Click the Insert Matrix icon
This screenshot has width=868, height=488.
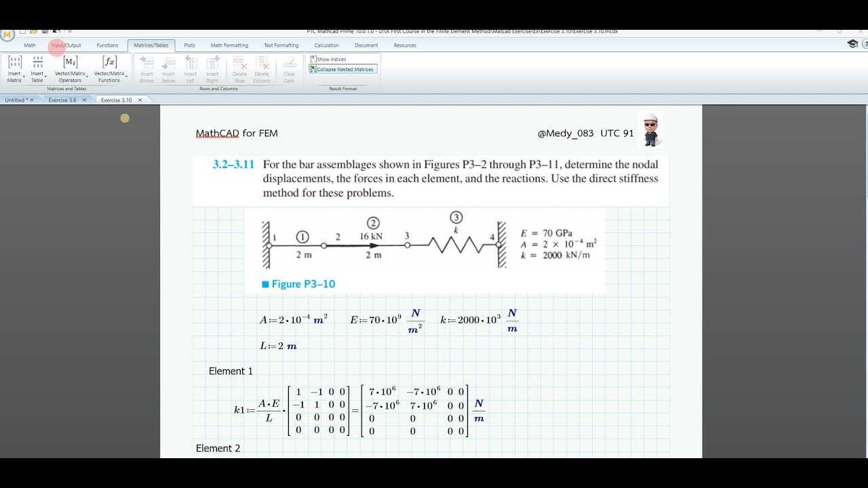click(x=14, y=62)
